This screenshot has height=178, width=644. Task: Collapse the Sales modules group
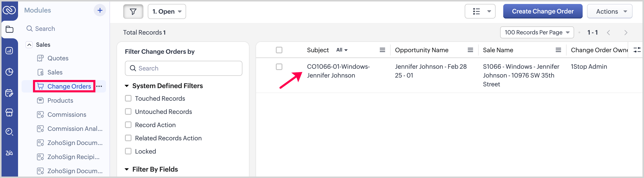[x=29, y=45]
